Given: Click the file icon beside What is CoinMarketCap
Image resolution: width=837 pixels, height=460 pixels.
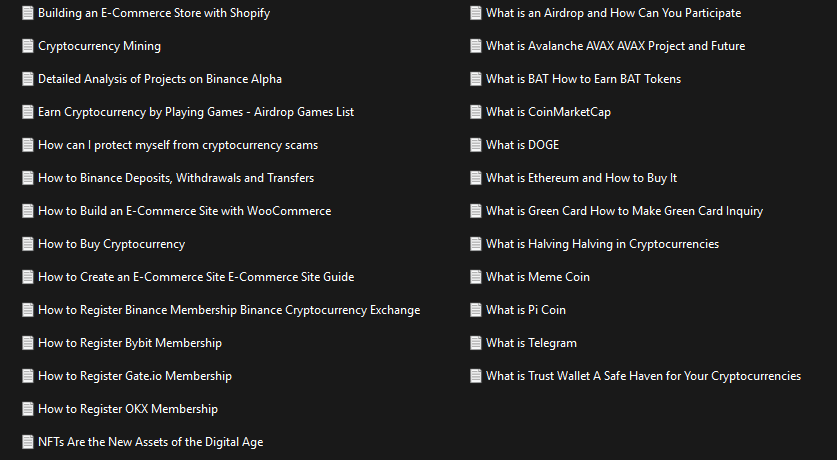Looking at the screenshot, I should tap(476, 112).
